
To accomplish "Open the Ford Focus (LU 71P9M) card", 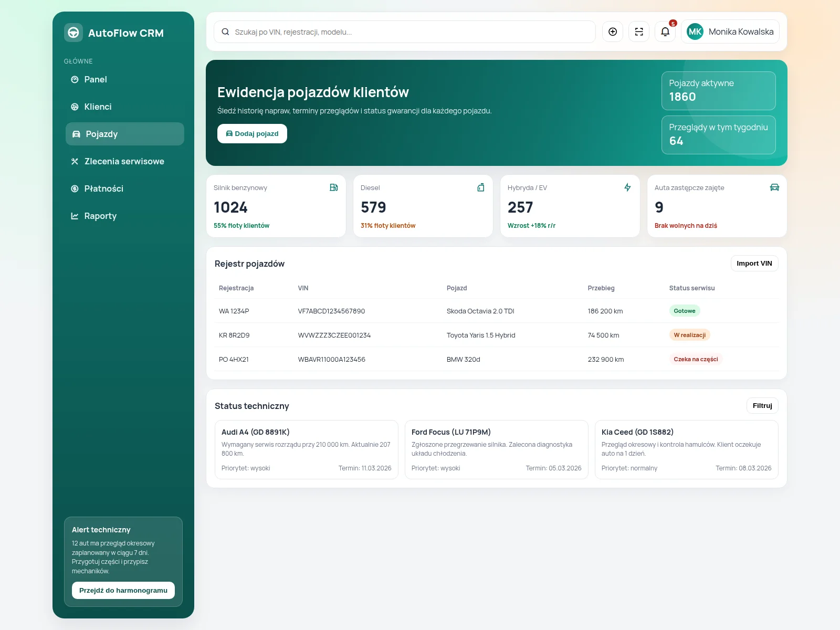I will pos(497,450).
